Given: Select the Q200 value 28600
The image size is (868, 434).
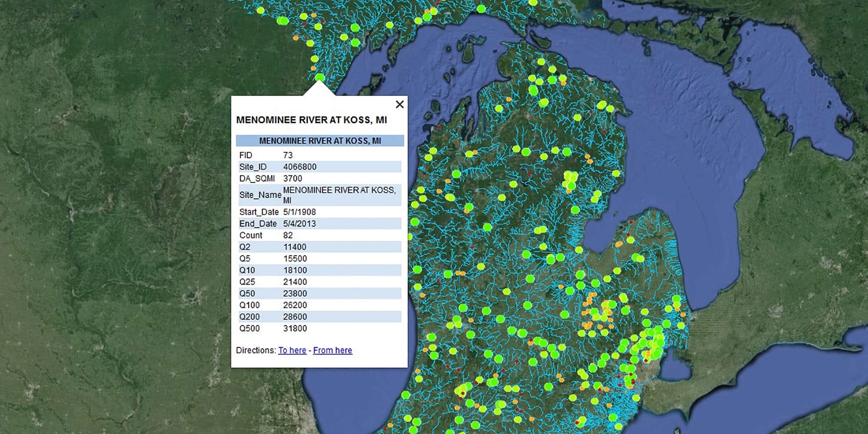Looking at the screenshot, I should point(295,317).
